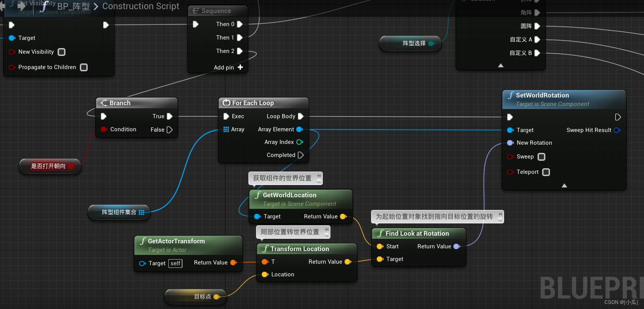Click the Set Visibility Target pin
The height and width of the screenshot is (309, 644).
point(12,38)
